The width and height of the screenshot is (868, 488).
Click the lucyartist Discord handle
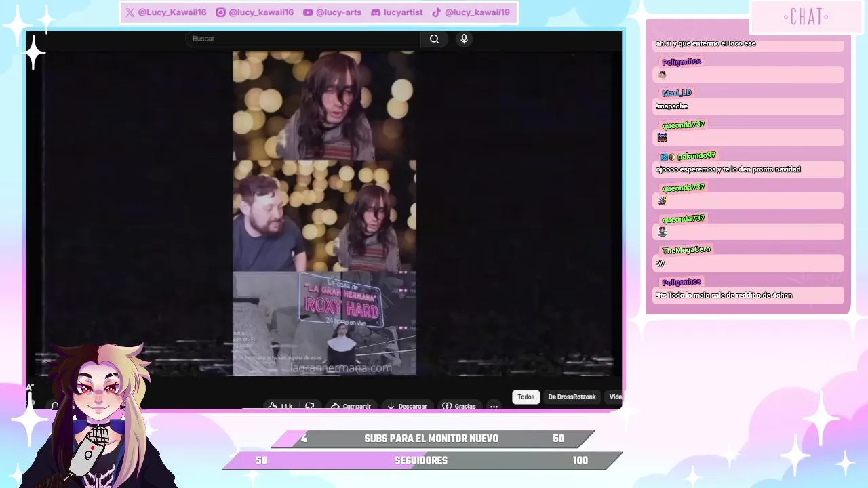pos(403,12)
